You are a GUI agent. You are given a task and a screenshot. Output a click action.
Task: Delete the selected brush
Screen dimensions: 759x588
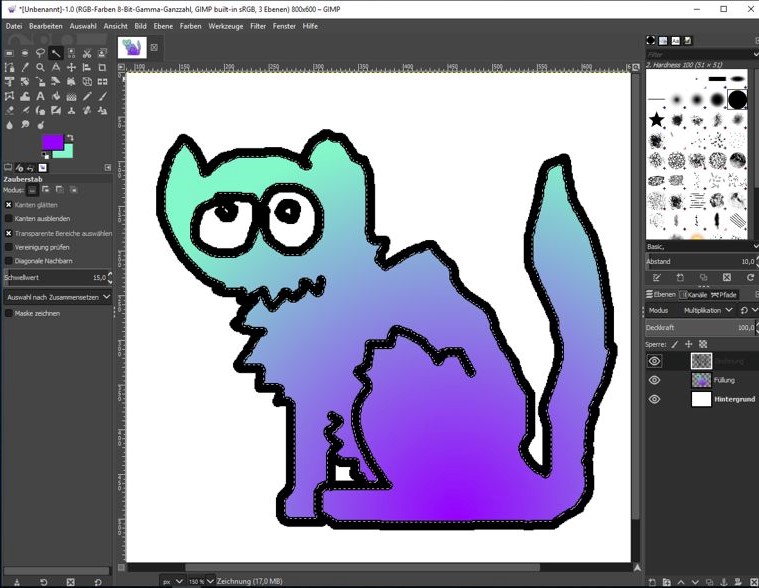(x=726, y=277)
